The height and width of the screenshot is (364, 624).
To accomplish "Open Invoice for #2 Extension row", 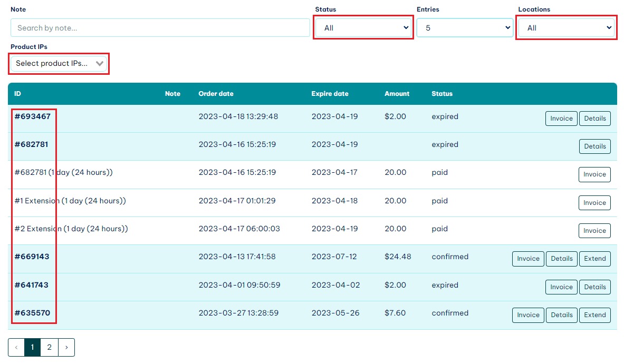I will [x=594, y=231].
